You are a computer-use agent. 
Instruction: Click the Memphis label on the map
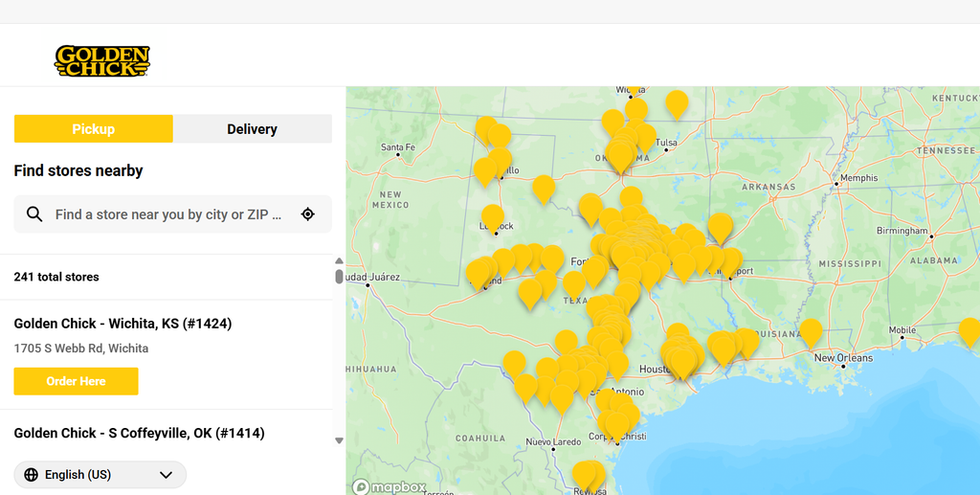[x=858, y=178]
